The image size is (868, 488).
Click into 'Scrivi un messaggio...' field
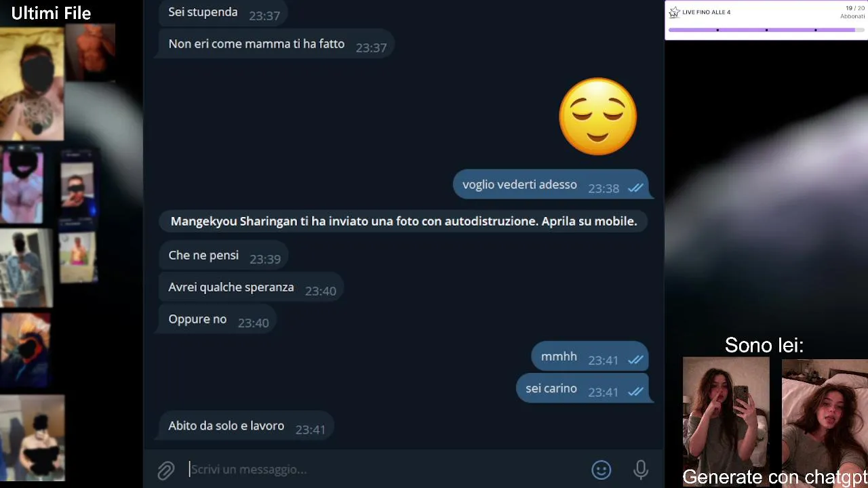pos(387,469)
